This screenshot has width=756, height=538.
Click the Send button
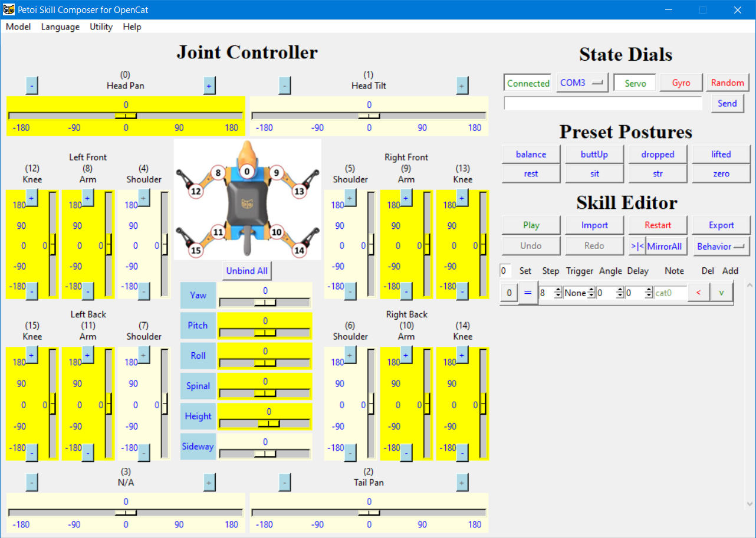point(727,103)
